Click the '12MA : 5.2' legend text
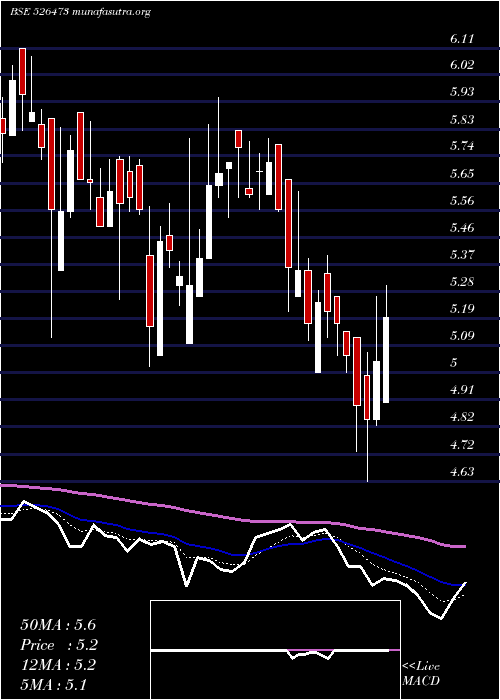500x700 pixels. (58, 665)
